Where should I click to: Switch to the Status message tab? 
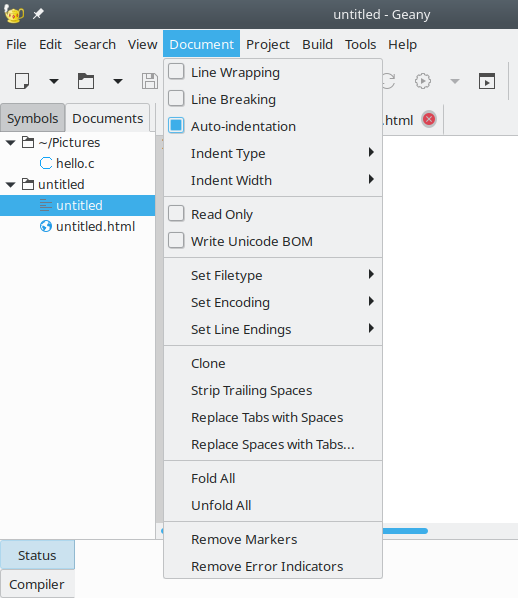coord(37,555)
